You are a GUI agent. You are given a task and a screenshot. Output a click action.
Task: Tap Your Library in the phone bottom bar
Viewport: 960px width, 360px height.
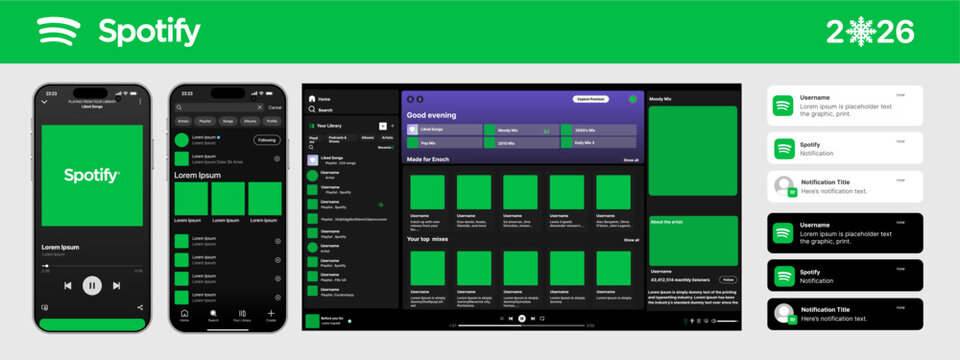(x=242, y=316)
